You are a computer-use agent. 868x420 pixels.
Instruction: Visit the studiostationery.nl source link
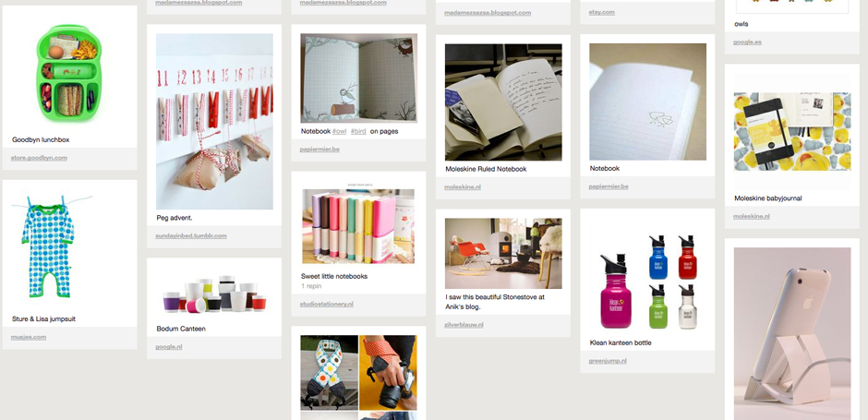tap(327, 305)
